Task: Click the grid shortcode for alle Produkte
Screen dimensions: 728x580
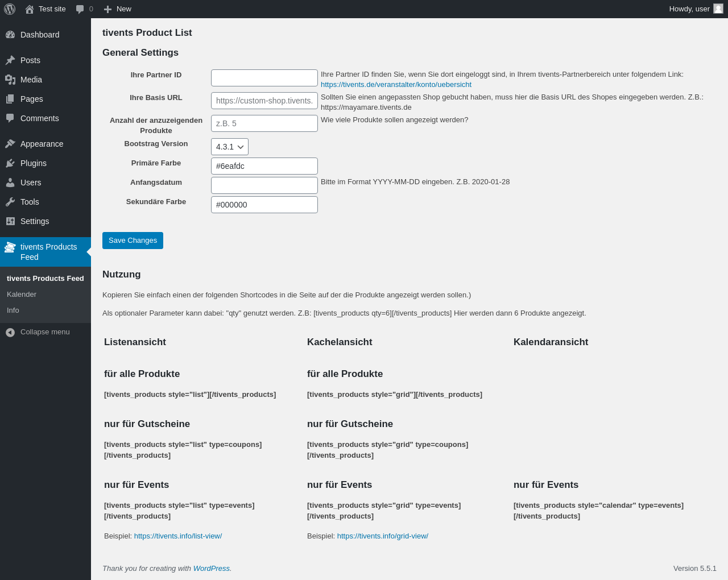Action: coord(395,395)
